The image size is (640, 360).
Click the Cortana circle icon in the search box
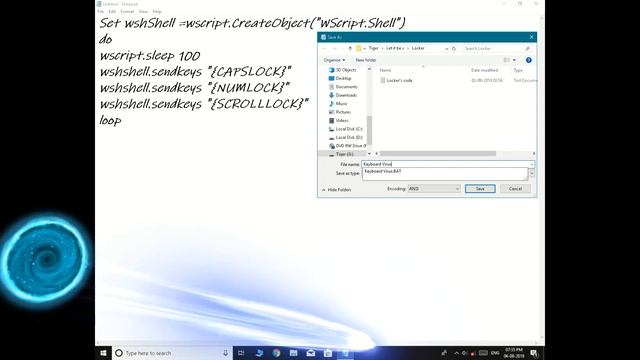pos(119,353)
